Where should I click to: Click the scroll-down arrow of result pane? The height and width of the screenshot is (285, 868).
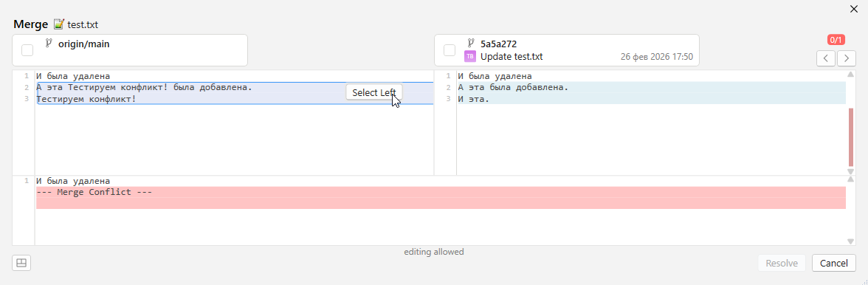pyautogui.click(x=851, y=241)
